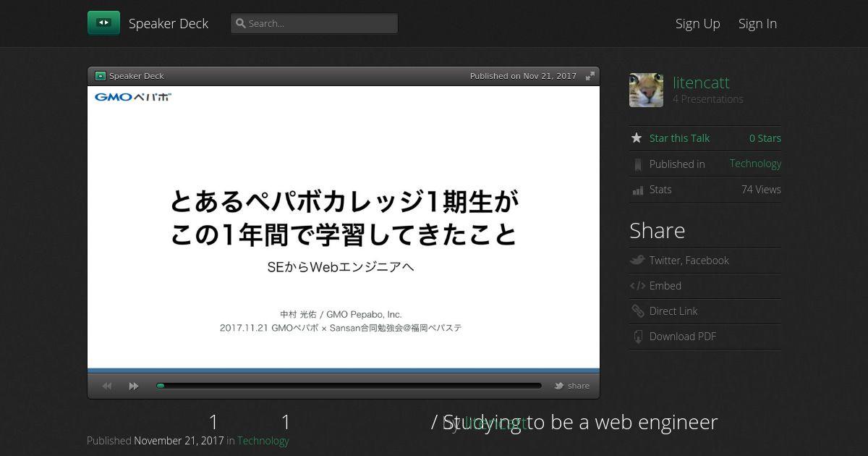Open the Technology category in sidebar
Screen dimensions: 868x456
tap(755, 164)
